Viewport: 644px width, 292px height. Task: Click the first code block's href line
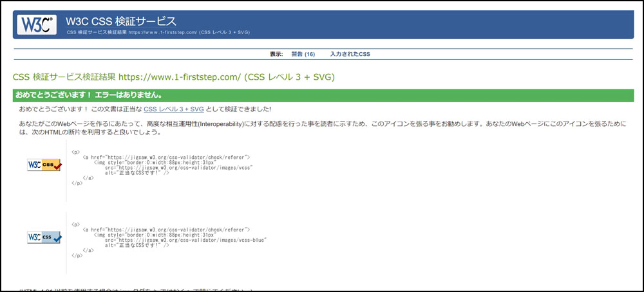[166, 157]
